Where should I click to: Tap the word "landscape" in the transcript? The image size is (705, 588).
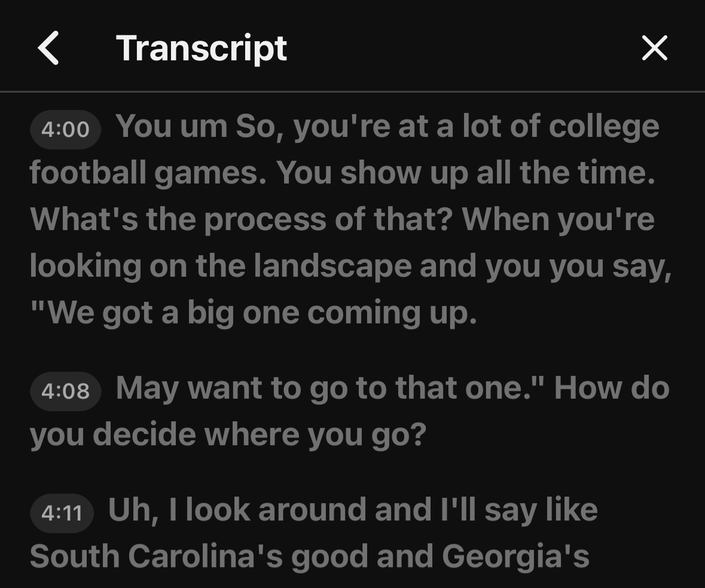click(x=332, y=266)
